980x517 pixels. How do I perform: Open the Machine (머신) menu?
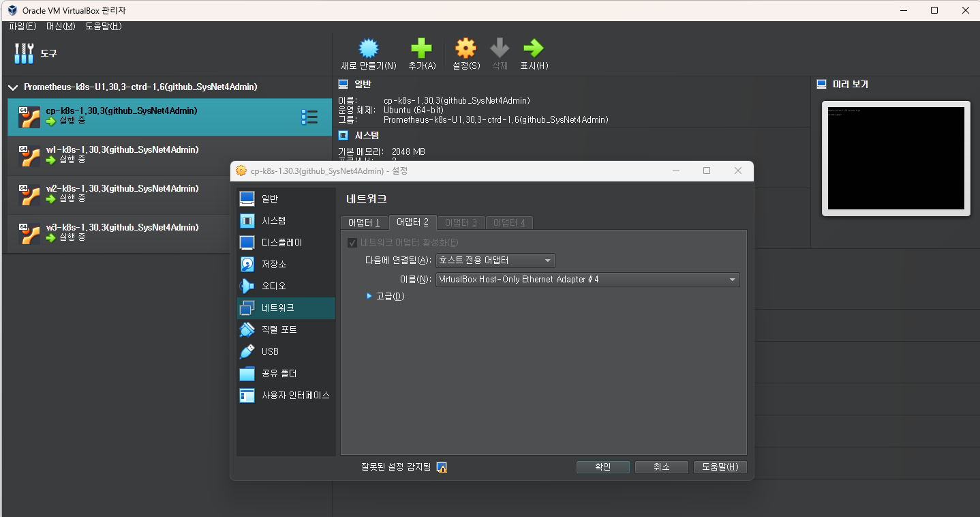[x=61, y=26]
